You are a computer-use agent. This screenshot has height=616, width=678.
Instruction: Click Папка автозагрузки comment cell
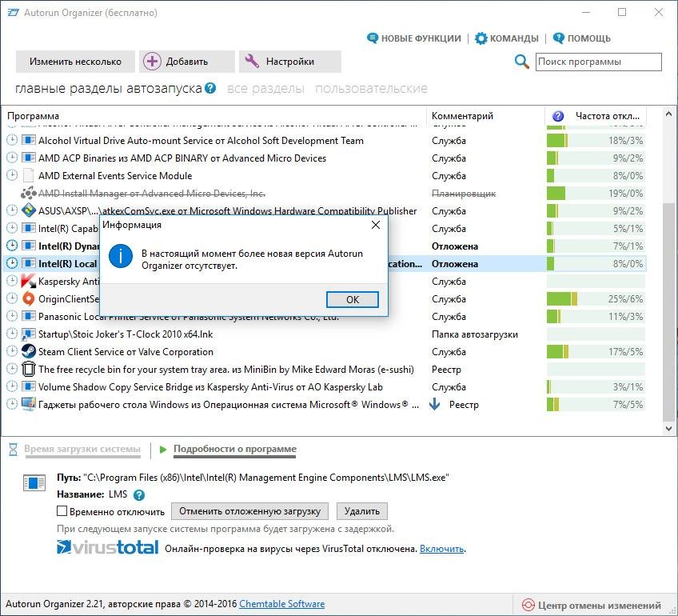[x=474, y=334]
